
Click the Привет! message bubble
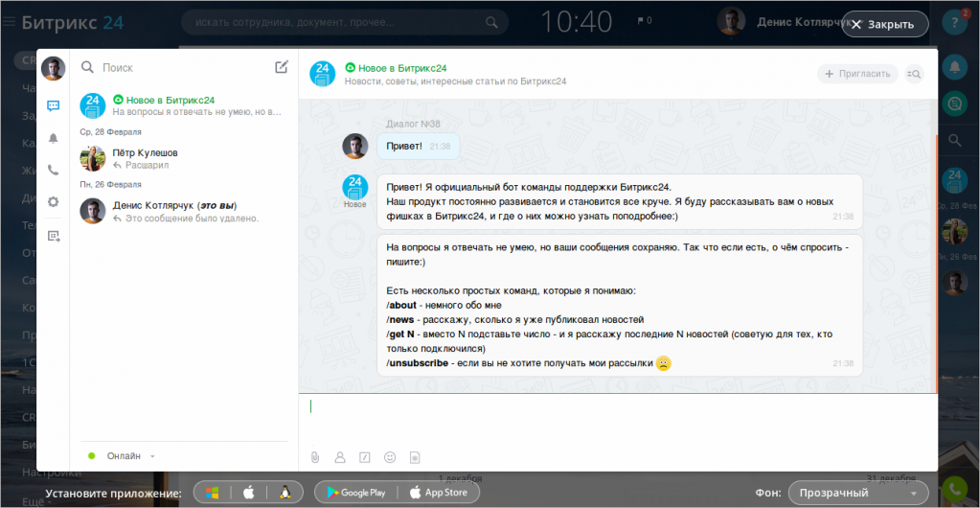tap(418, 146)
